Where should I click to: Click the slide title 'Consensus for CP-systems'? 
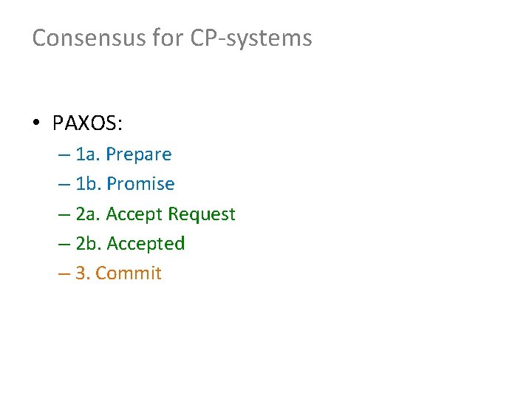click(x=172, y=38)
